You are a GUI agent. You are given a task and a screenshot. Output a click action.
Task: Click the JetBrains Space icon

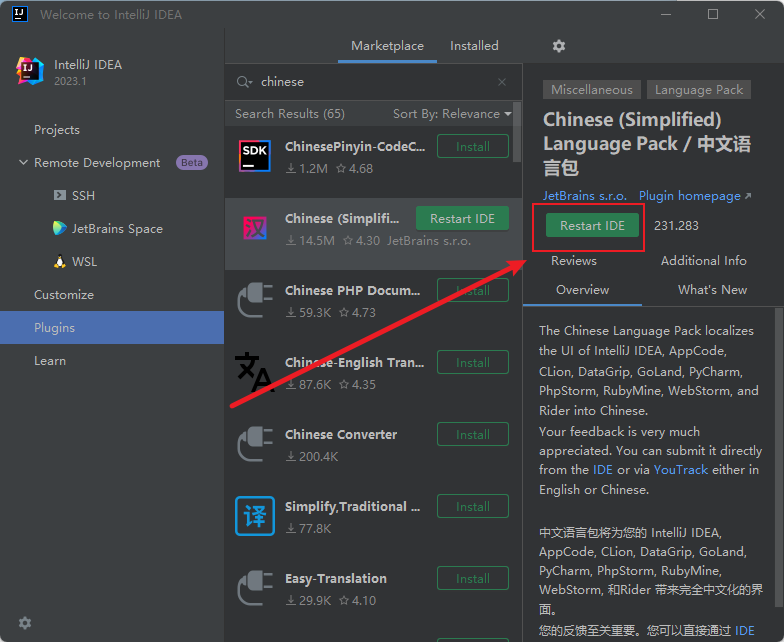60,228
